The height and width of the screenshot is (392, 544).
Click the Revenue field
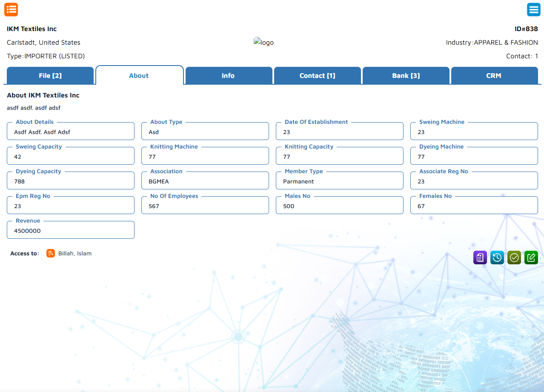(x=71, y=230)
